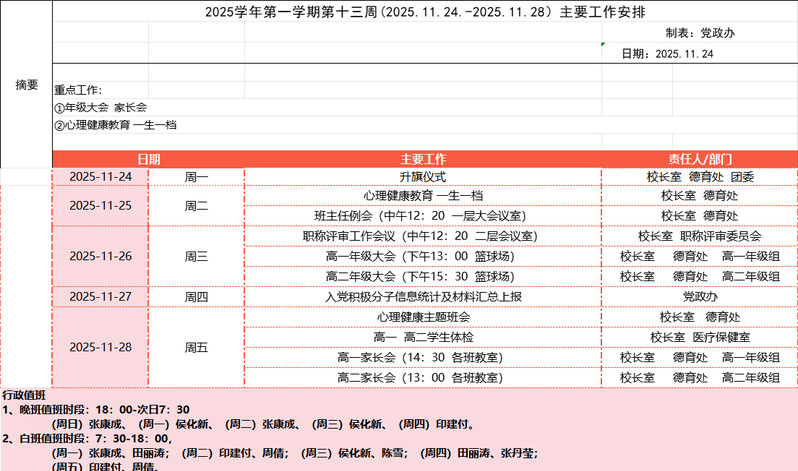Click the 摘要 label cell

click(x=26, y=85)
